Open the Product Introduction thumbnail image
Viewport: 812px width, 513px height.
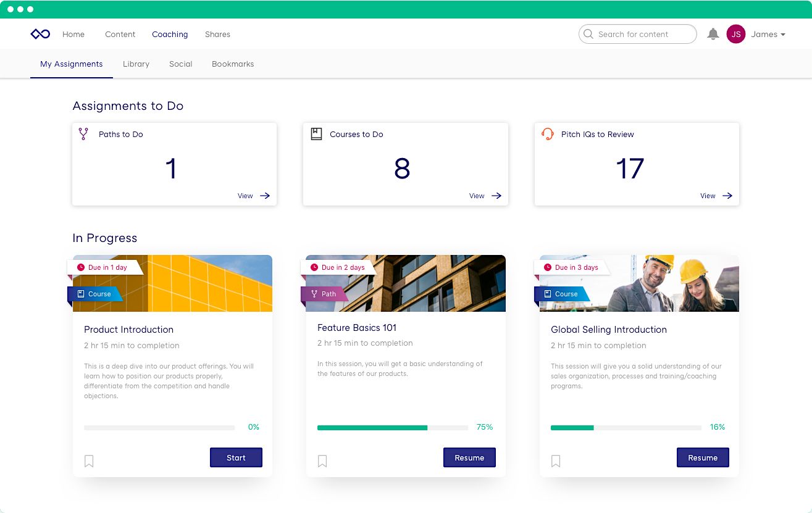point(173,283)
